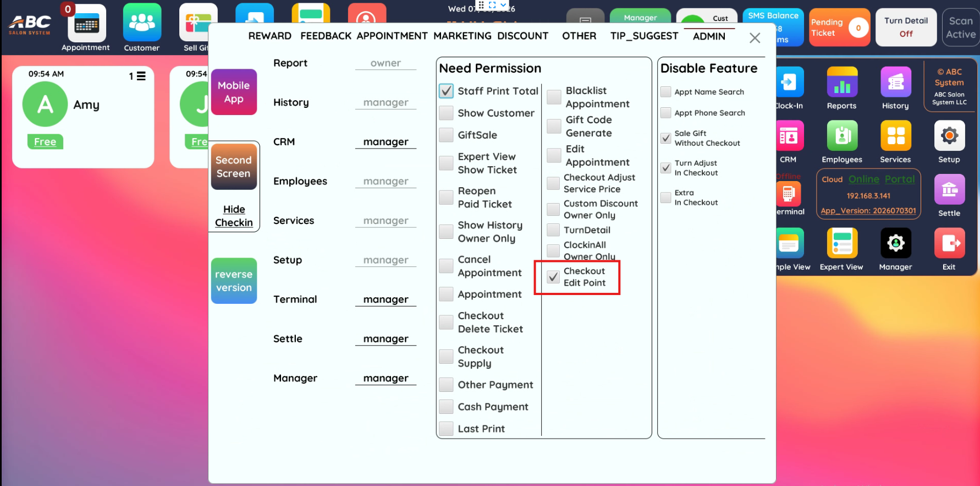The image size is (980, 486).
Task: Uncheck Sale Gift Without Checkout
Action: click(665, 138)
